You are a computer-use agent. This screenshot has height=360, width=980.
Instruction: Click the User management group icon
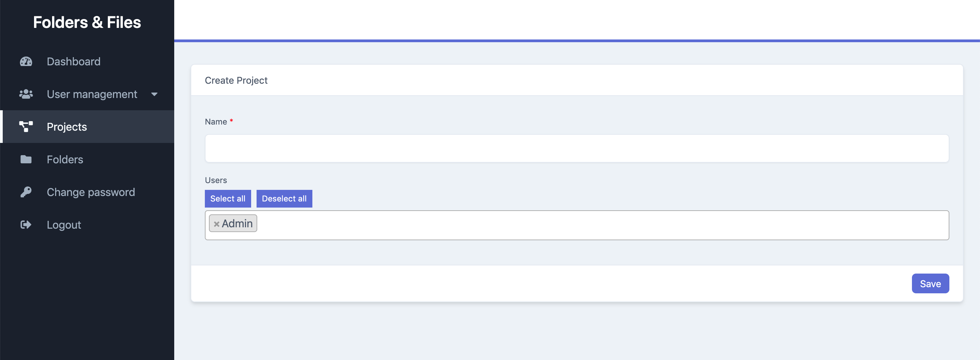26,94
